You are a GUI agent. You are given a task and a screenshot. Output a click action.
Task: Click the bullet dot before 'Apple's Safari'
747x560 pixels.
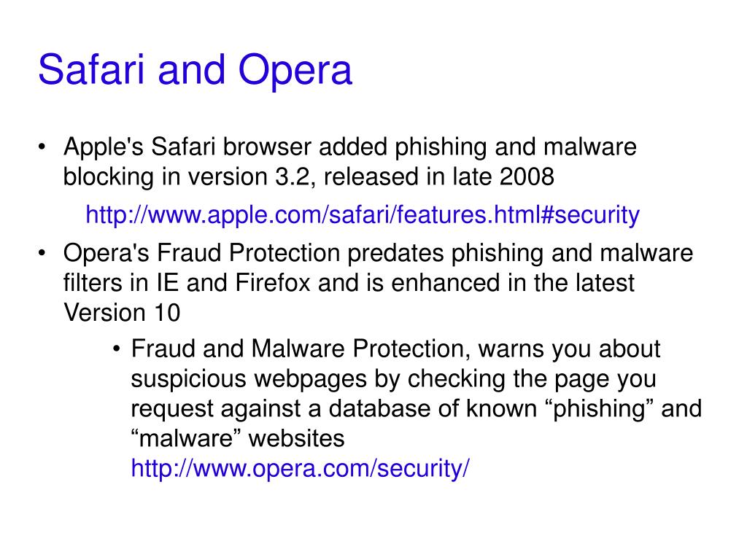coord(42,147)
